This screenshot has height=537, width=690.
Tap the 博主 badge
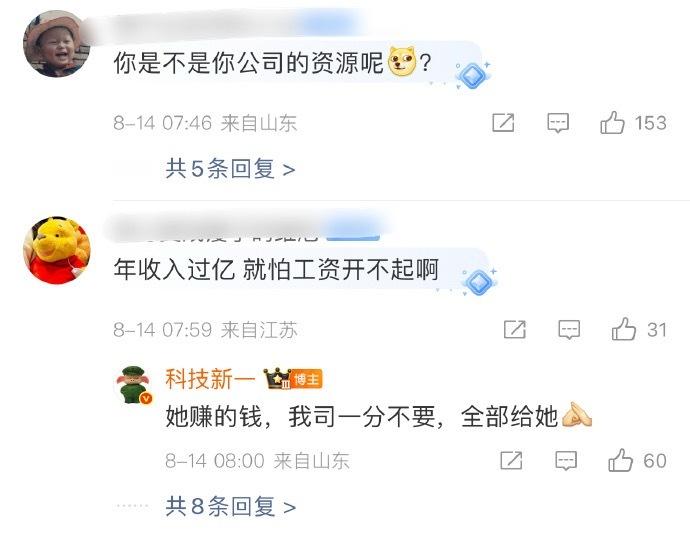[307, 379]
